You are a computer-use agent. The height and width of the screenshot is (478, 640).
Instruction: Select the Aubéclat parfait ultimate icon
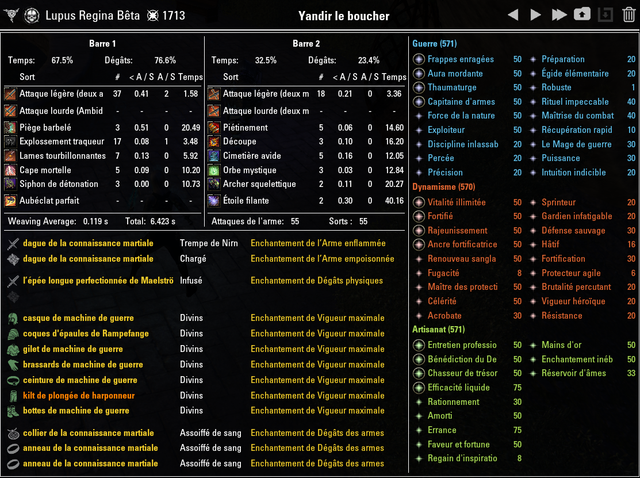pyautogui.click(x=10, y=200)
